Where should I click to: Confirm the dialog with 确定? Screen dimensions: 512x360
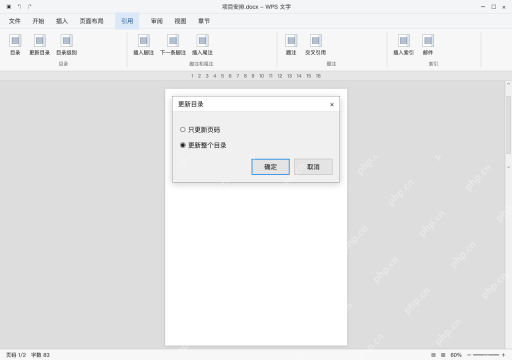[270, 167]
